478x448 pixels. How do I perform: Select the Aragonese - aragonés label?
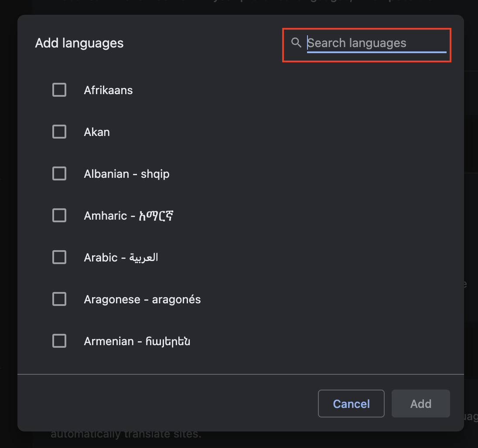142,299
